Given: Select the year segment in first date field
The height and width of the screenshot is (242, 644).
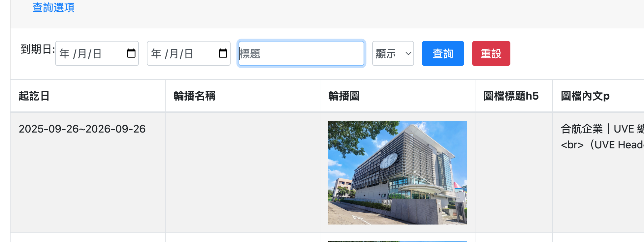Looking at the screenshot, I should coord(64,54).
